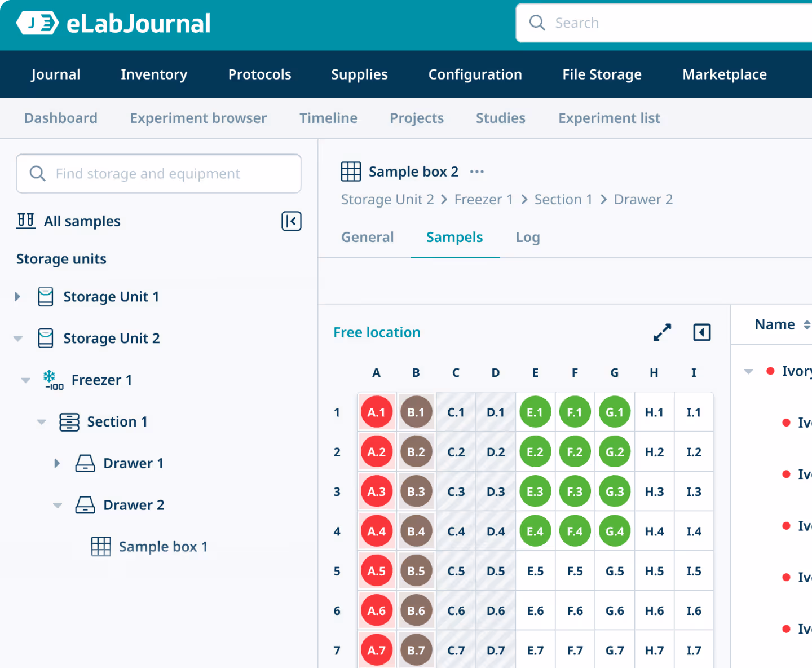
Task: Select empty position H.3 in grid
Action: pos(654,491)
